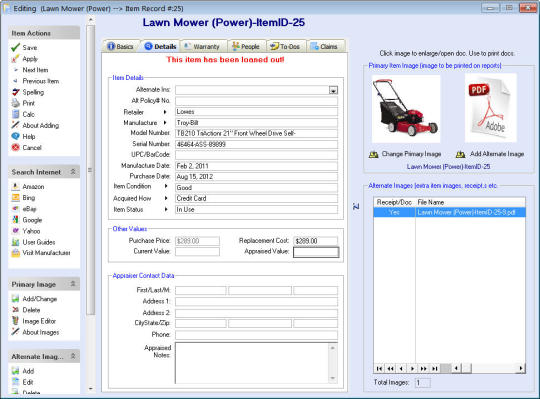Image resolution: width=540 pixels, height=399 pixels.
Task: Switch to the Basics tab
Action: (120, 46)
